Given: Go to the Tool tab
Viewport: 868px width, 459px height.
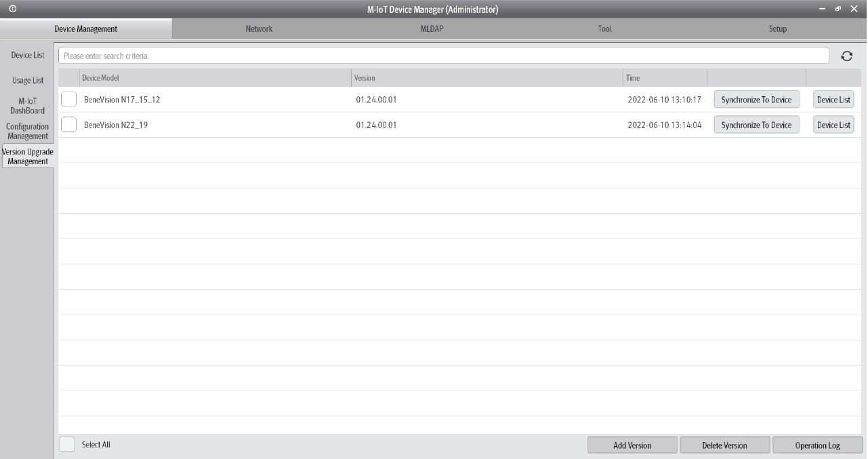Looking at the screenshot, I should [604, 28].
